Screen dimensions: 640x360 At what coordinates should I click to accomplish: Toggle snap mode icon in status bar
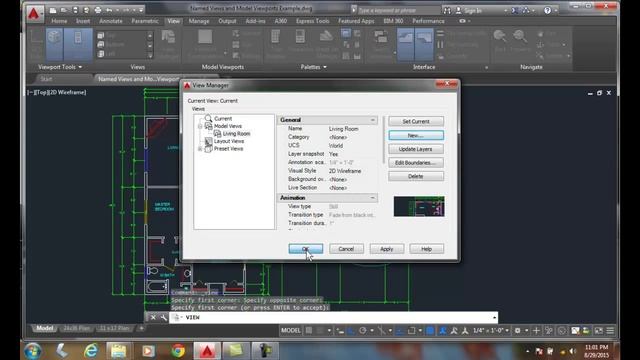320,331
